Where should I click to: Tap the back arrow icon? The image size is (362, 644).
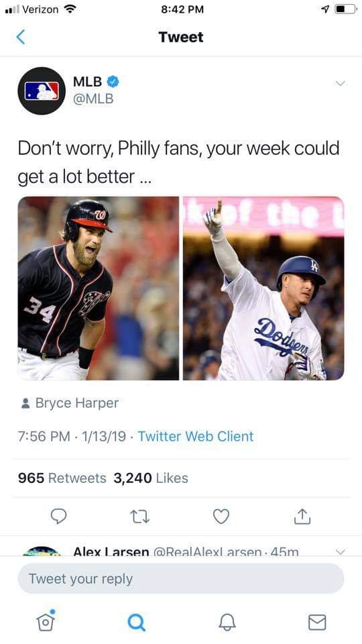[21, 37]
